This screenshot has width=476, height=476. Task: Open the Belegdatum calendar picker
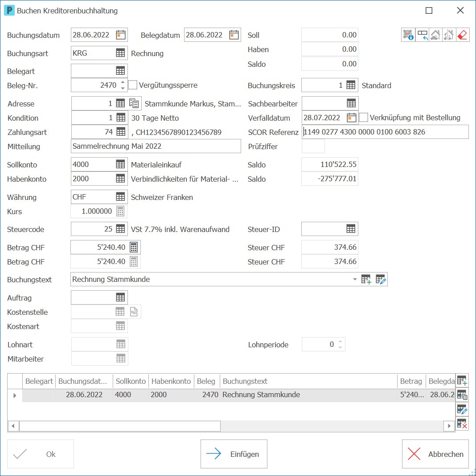(234, 35)
